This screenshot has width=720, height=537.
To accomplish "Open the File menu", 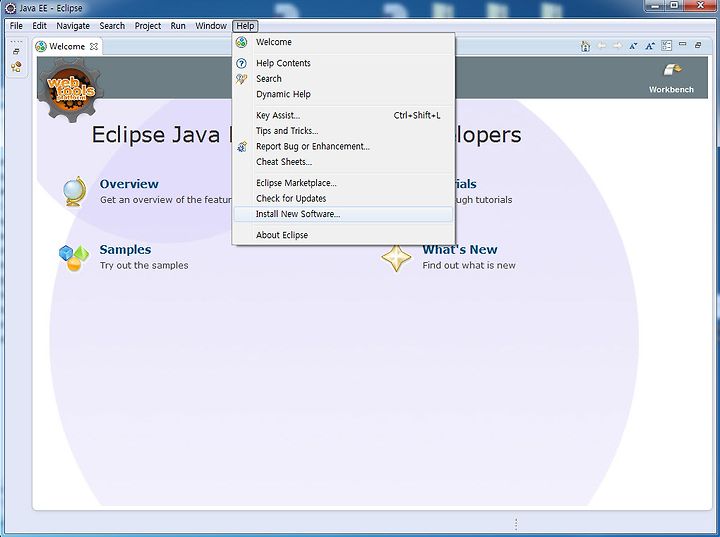I will 16,26.
